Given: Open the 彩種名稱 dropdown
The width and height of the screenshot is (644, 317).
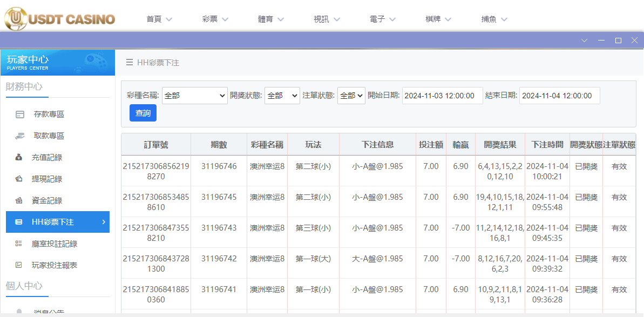Looking at the screenshot, I should click(x=194, y=95).
